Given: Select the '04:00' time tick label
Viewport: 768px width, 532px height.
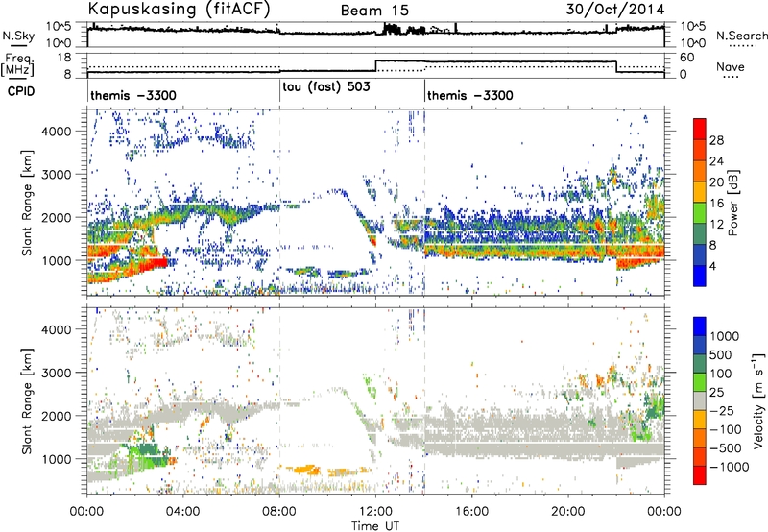Looking at the screenshot, I should (x=182, y=512).
